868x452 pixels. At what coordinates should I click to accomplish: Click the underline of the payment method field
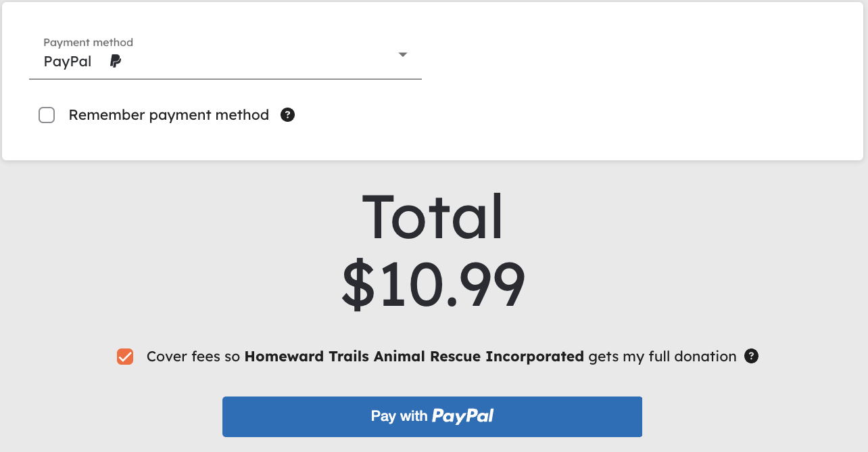225,79
